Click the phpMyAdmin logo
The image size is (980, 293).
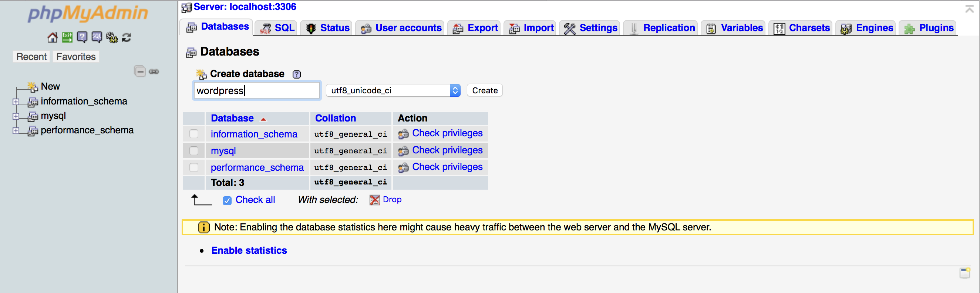coord(88,14)
